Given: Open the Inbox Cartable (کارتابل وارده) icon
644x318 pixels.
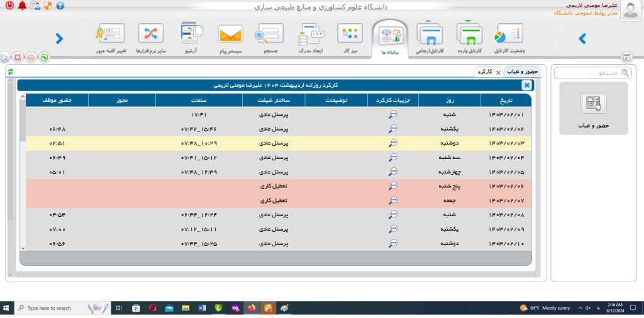Looking at the screenshot, I should pyautogui.click(x=469, y=35).
